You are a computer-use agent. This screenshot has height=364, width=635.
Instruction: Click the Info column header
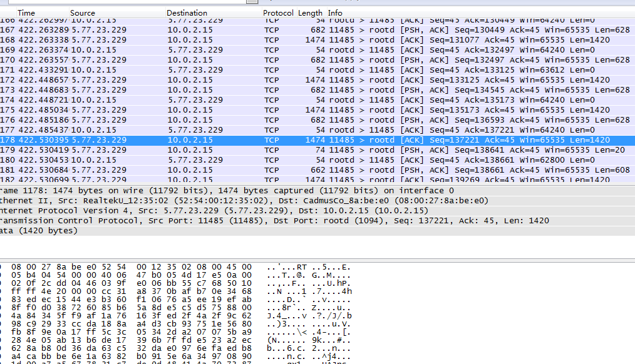click(335, 13)
